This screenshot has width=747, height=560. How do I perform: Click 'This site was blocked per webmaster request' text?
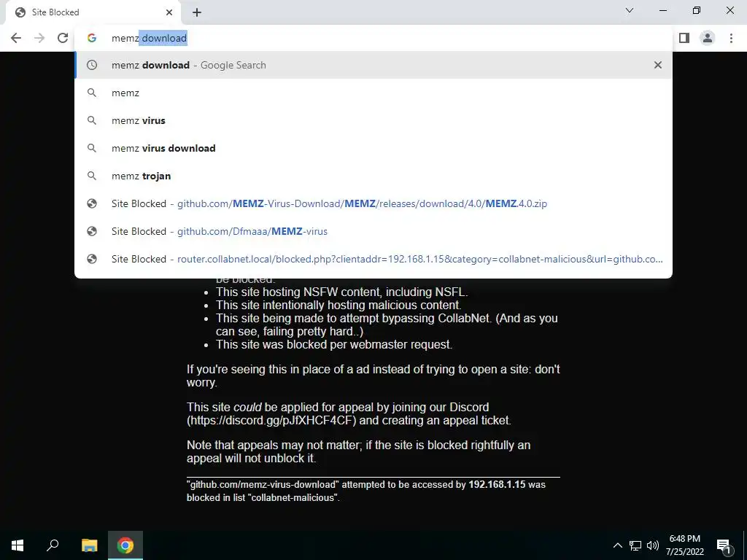click(x=334, y=344)
